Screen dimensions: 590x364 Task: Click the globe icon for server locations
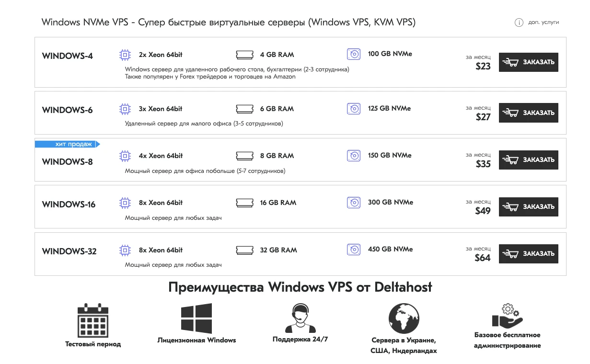(x=404, y=318)
